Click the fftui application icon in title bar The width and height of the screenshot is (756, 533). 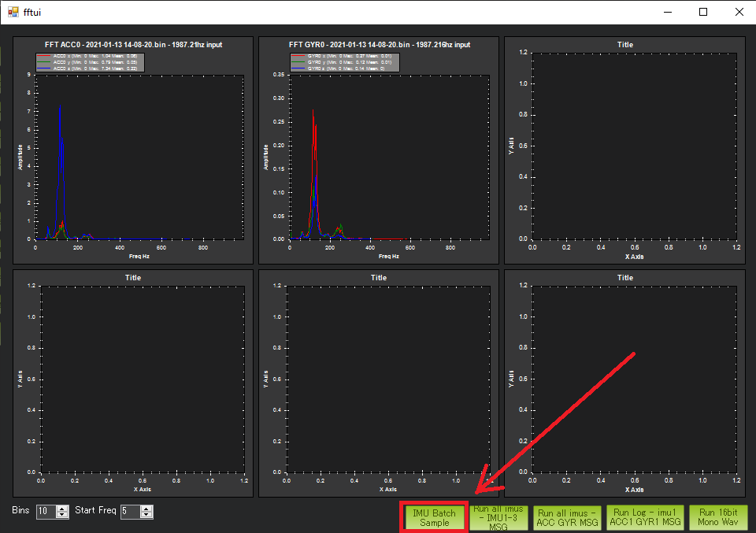[13, 11]
